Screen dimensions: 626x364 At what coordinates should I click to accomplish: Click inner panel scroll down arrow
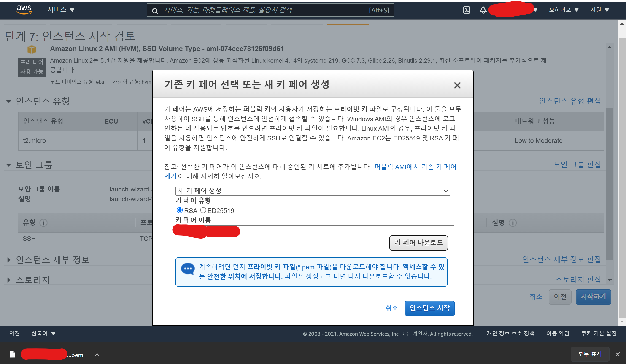click(610, 280)
